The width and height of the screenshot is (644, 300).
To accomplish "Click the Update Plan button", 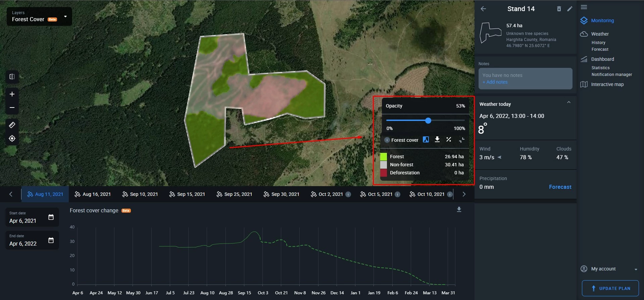I will 610,288.
